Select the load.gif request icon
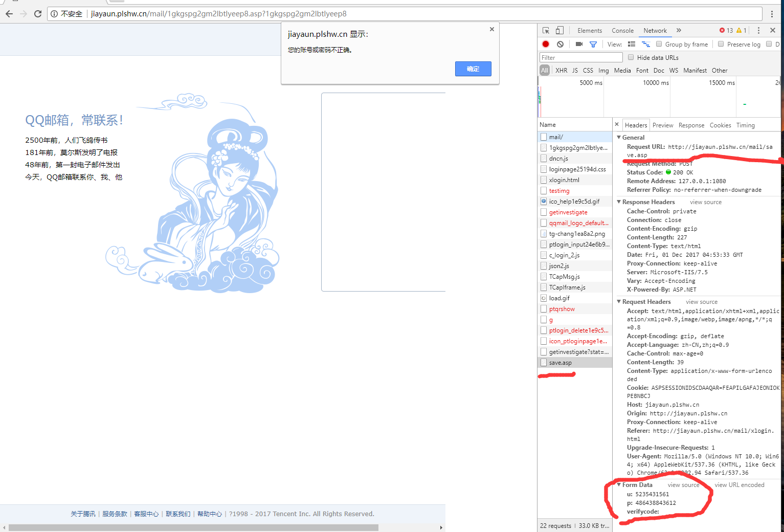 point(544,298)
